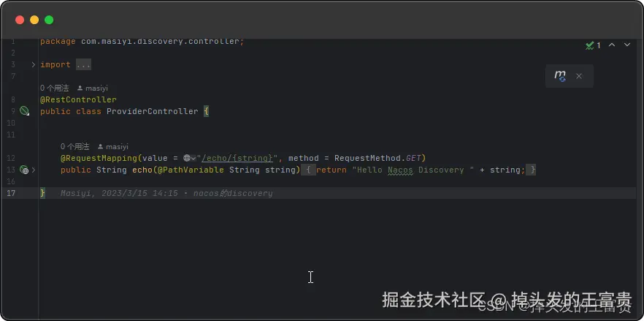This screenshot has height=321, width=644.
Task: Expand the folded import block chevron
Action: (34, 64)
